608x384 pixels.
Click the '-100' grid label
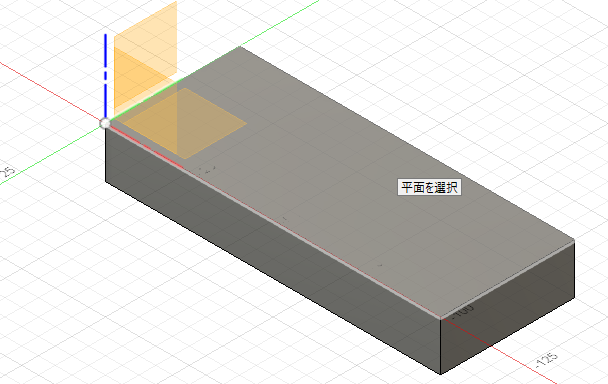click(463, 311)
